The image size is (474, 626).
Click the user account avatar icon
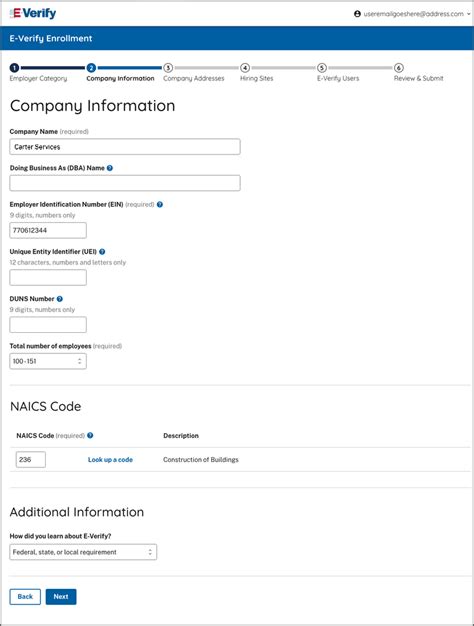357,14
